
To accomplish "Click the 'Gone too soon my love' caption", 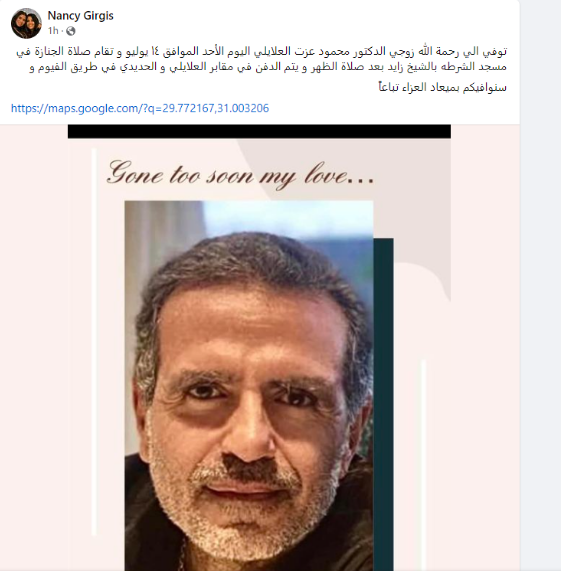I will click(241, 175).
